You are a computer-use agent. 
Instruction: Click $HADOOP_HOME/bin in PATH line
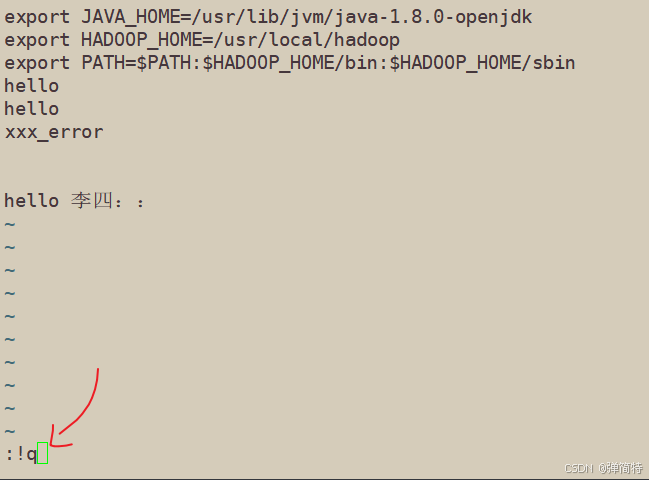289,63
